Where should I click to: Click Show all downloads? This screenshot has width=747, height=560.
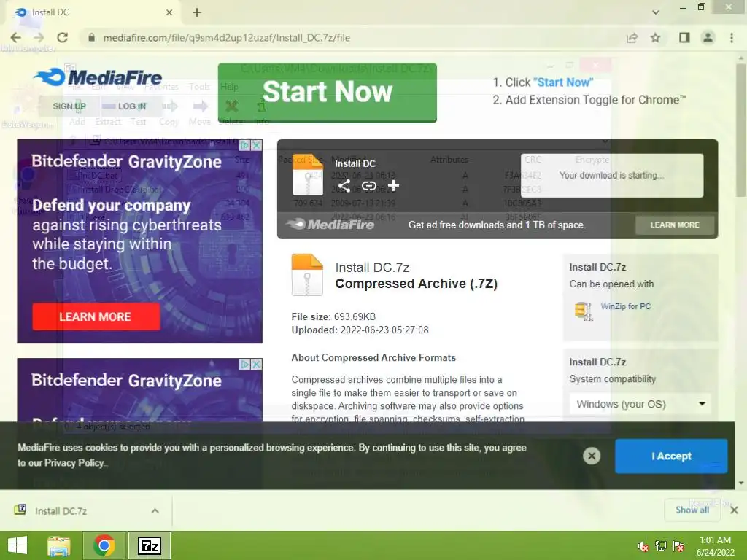[692, 510]
